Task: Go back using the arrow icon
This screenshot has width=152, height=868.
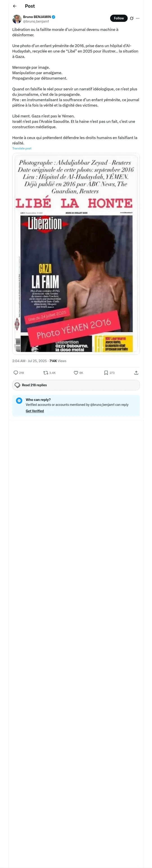Action: 14,6
